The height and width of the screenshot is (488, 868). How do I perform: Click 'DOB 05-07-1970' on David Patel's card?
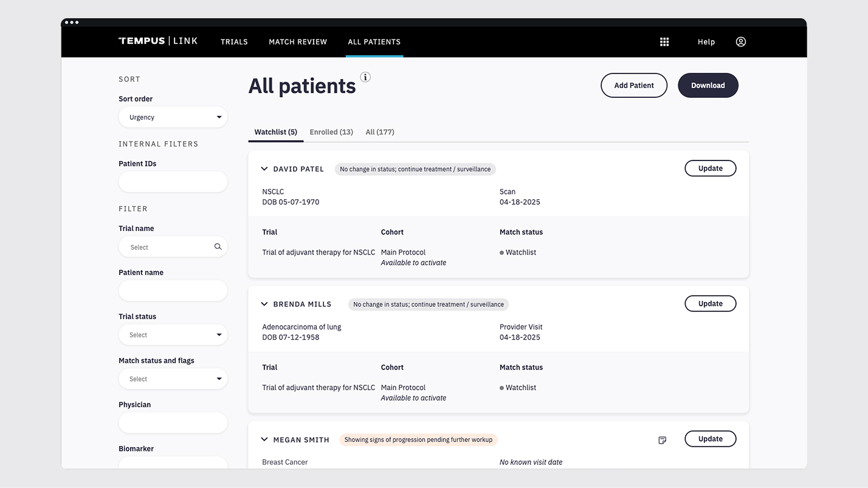click(x=291, y=202)
